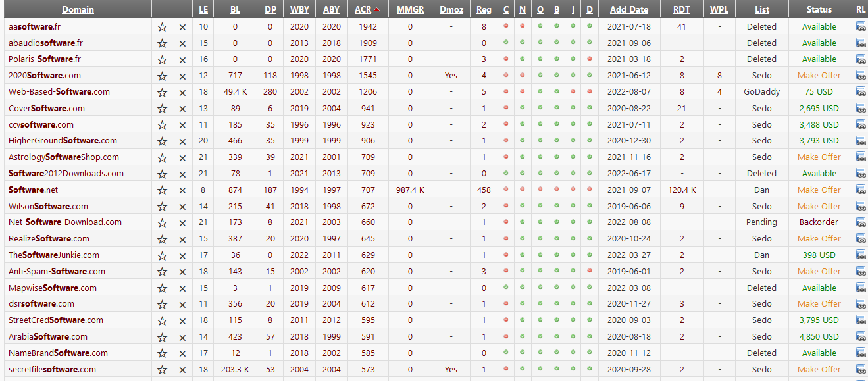868x381 pixels.
Task: Open related links icon for 2020Software.com
Action: pos(861,76)
